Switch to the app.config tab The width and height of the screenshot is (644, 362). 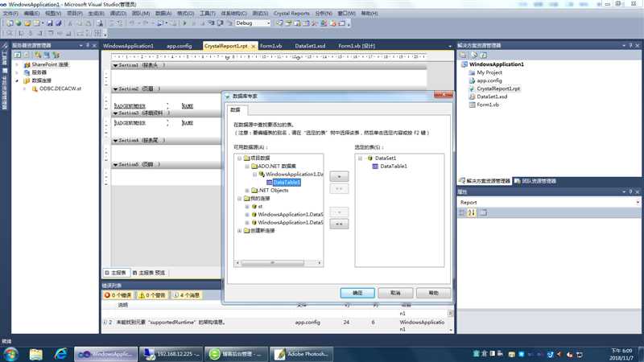pyautogui.click(x=179, y=46)
